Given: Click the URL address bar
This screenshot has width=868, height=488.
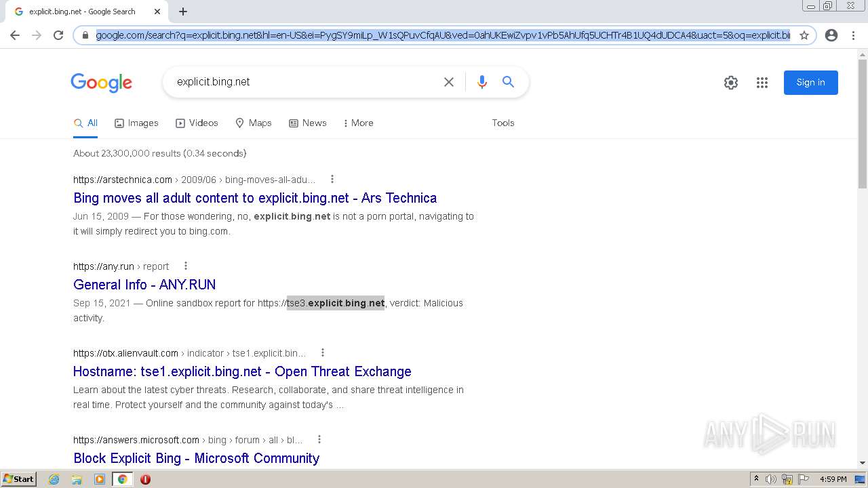Looking at the screenshot, I should click(x=442, y=35).
